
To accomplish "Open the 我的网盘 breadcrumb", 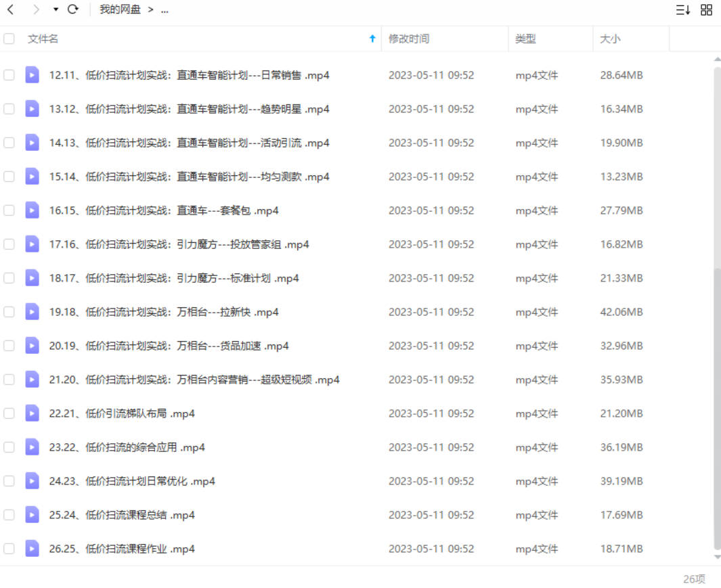I will (120, 9).
